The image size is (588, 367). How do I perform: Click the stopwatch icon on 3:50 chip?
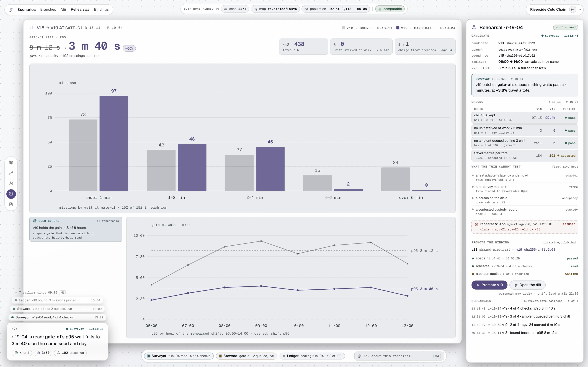click(x=38, y=353)
